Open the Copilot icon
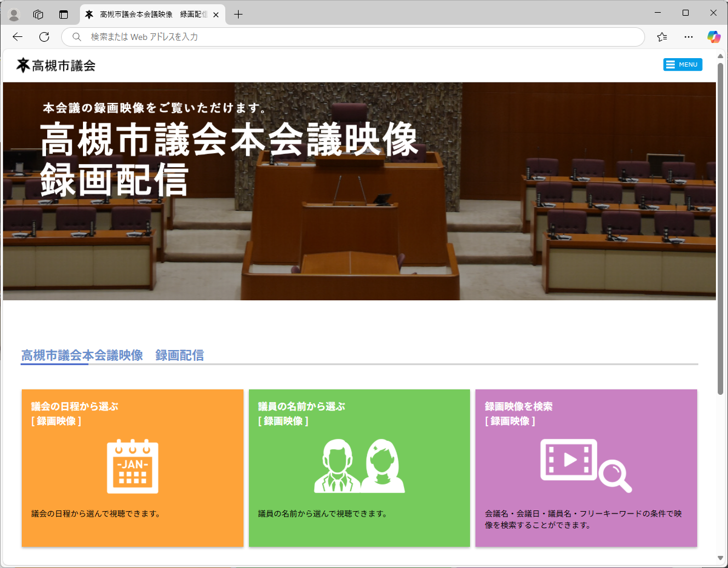 point(714,37)
